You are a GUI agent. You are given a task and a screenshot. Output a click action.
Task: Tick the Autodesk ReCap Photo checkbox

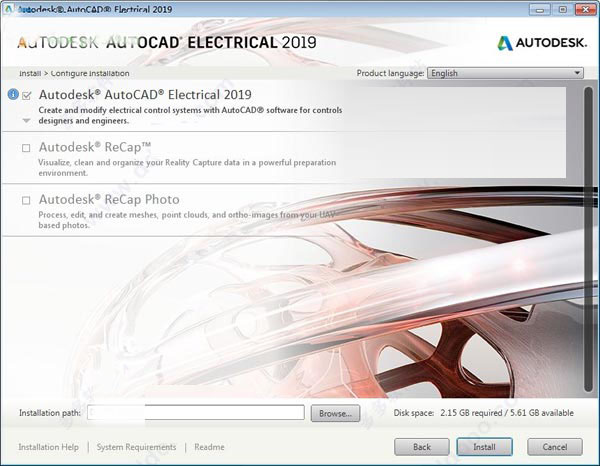26,200
